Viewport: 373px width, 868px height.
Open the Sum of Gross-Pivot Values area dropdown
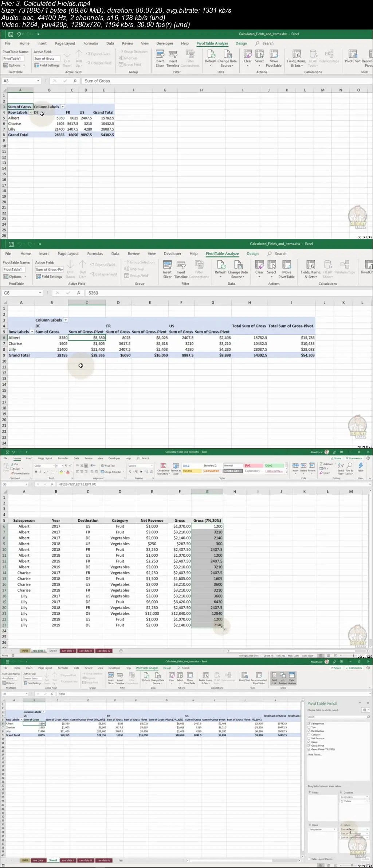pyautogui.click(x=367, y=834)
